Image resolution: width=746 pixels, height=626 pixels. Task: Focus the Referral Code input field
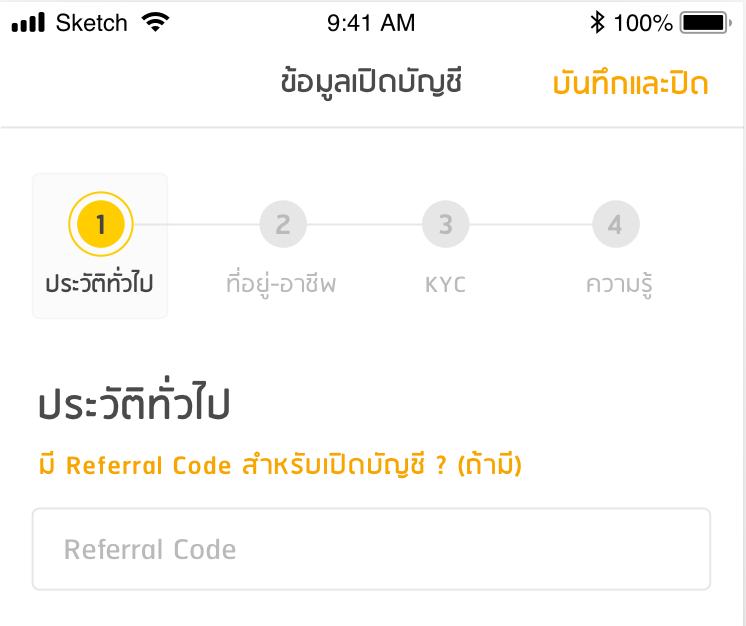(x=371, y=549)
